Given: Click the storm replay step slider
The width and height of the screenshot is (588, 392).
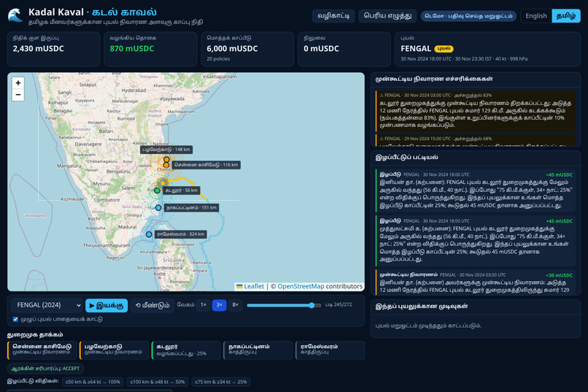Looking at the screenshot, I should tap(284, 305).
